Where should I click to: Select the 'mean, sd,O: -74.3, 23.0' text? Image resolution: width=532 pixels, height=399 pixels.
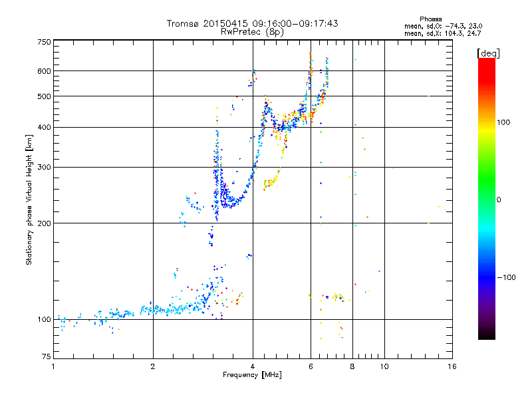(443, 26)
